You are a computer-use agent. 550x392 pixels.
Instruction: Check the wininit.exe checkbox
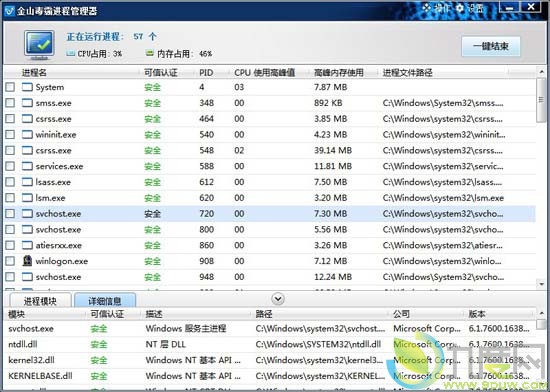10,134
